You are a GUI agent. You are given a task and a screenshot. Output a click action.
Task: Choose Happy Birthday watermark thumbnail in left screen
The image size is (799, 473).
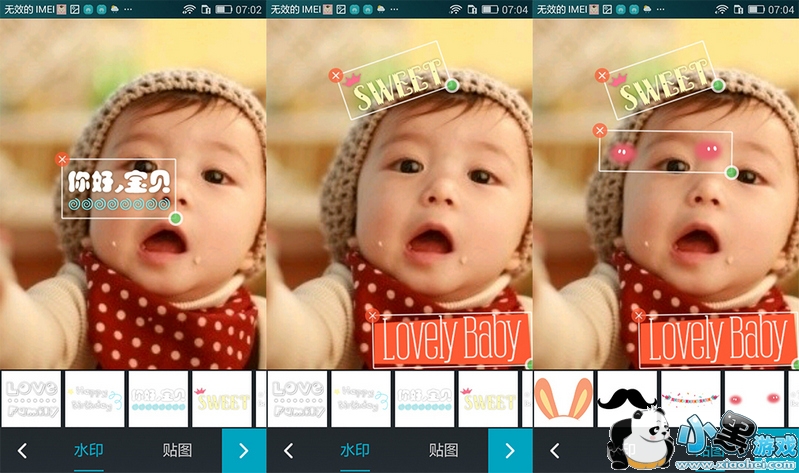pos(95,399)
